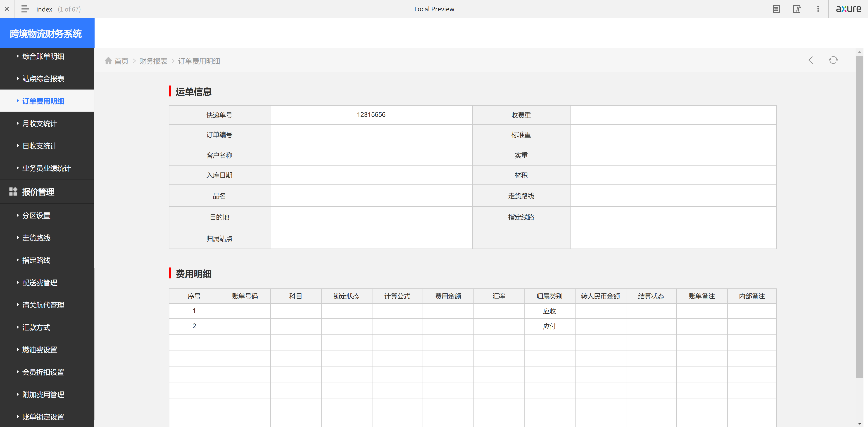Open the notes document icon
Screen dimensions: 868x427
(776, 9)
